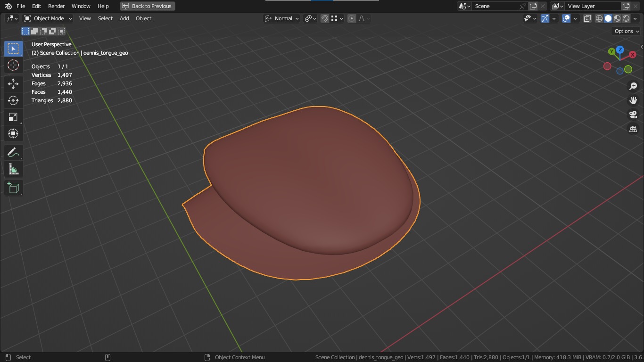Expand the shading options arrow

[635, 18]
